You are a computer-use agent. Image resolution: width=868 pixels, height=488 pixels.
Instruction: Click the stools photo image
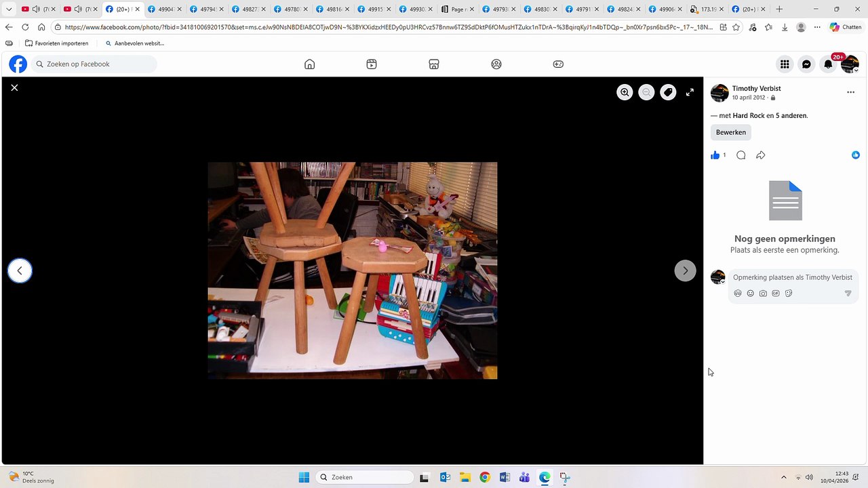pos(353,270)
